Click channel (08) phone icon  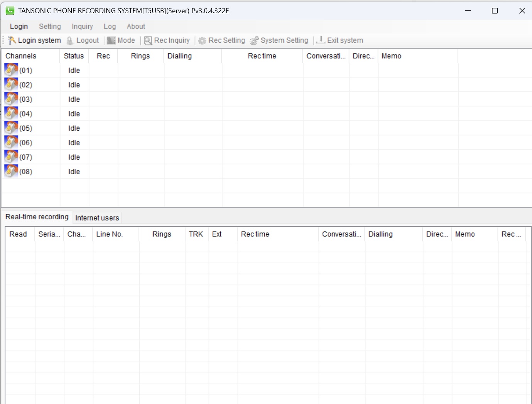coord(11,171)
